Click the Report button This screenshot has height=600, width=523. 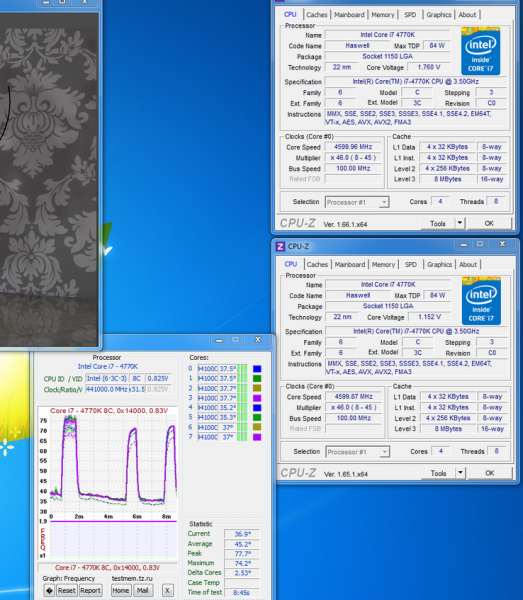90,590
